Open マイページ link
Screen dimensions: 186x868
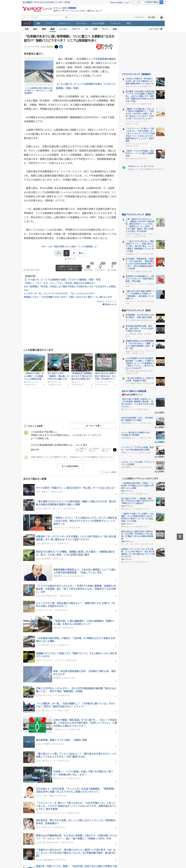[139, 18]
